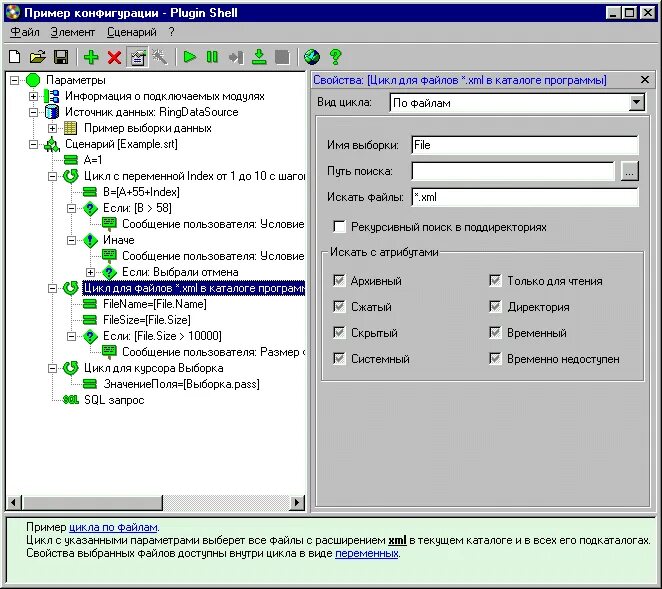This screenshot has height=589, width=662.
Task: Click the green Play run scenario icon
Action: [x=190, y=57]
